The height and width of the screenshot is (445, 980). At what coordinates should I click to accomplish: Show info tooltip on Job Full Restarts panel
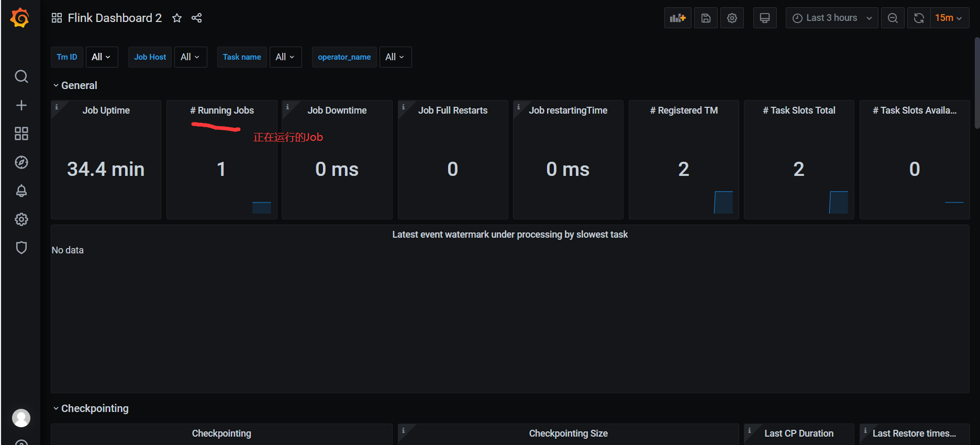403,107
